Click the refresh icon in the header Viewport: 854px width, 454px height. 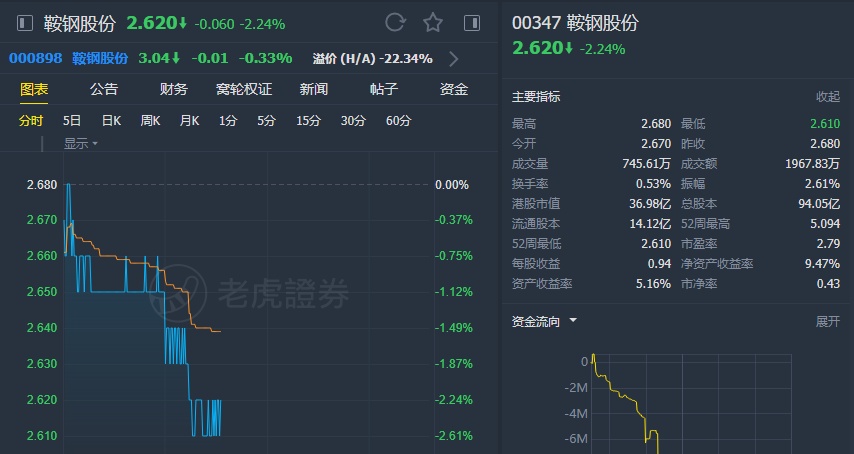(395, 22)
